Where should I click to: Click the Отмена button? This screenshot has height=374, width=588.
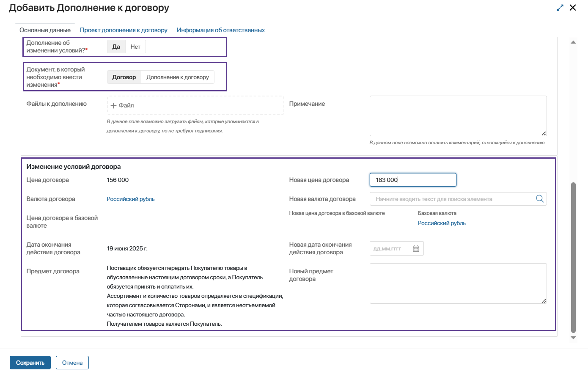72,363
